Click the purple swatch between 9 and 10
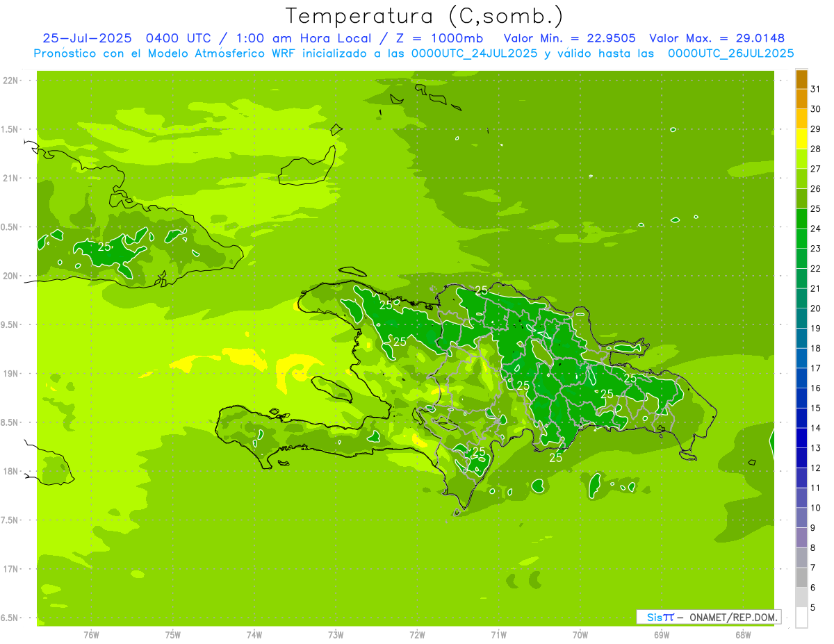Viewport: 834px width, 644px height. click(801, 518)
